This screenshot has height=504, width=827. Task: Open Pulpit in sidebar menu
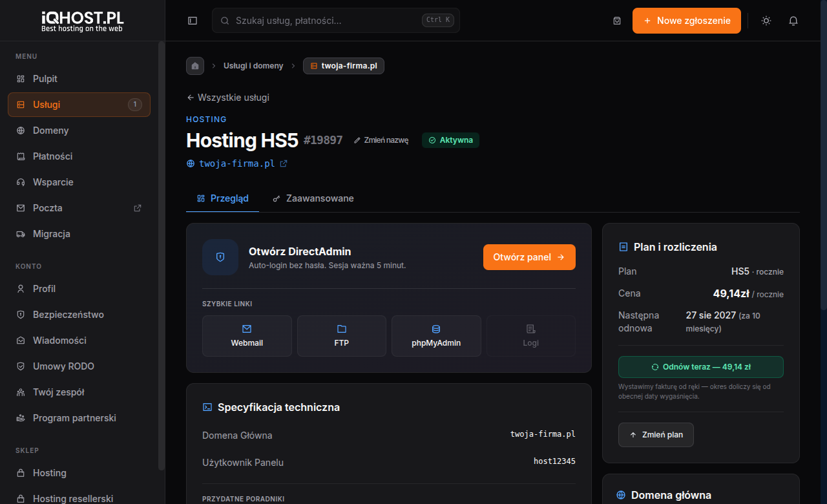coord(79,79)
